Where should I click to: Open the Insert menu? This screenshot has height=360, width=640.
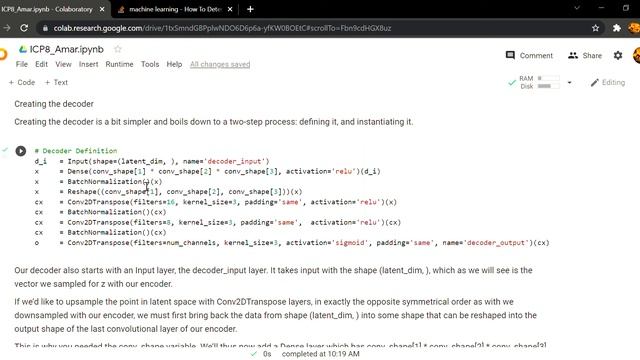[89, 64]
